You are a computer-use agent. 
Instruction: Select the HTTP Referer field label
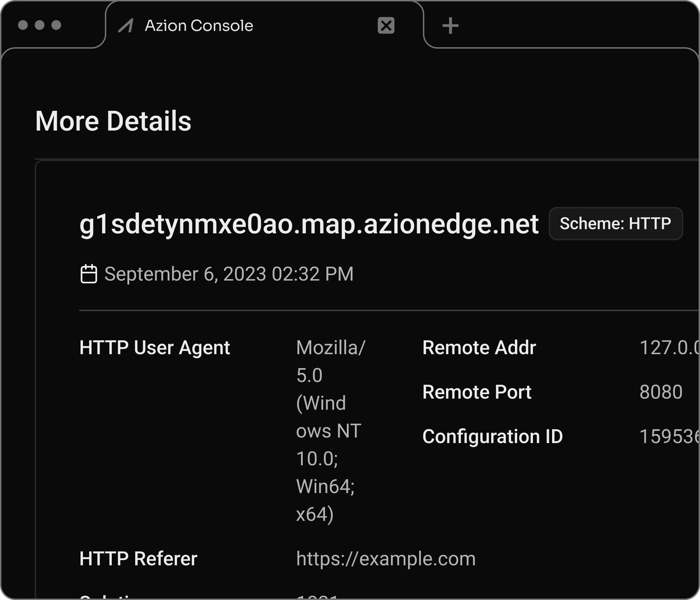pyautogui.click(x=138, y=559)
